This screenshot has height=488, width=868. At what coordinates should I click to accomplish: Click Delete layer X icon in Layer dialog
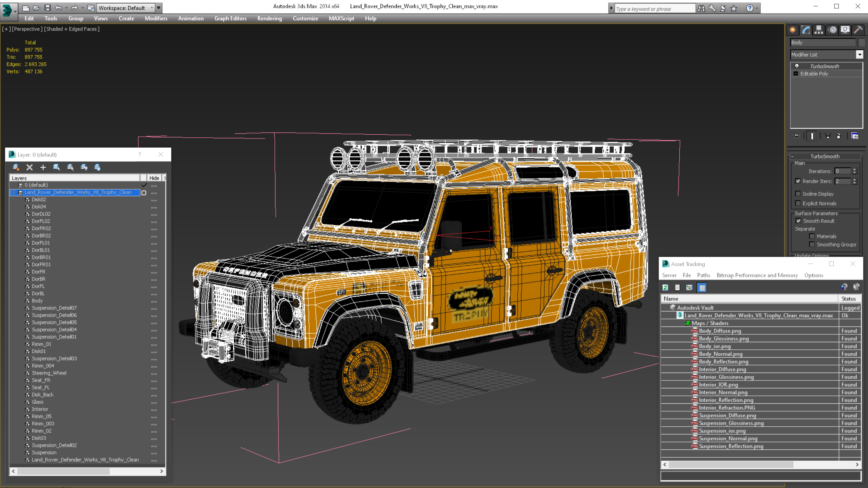point(29,167)
